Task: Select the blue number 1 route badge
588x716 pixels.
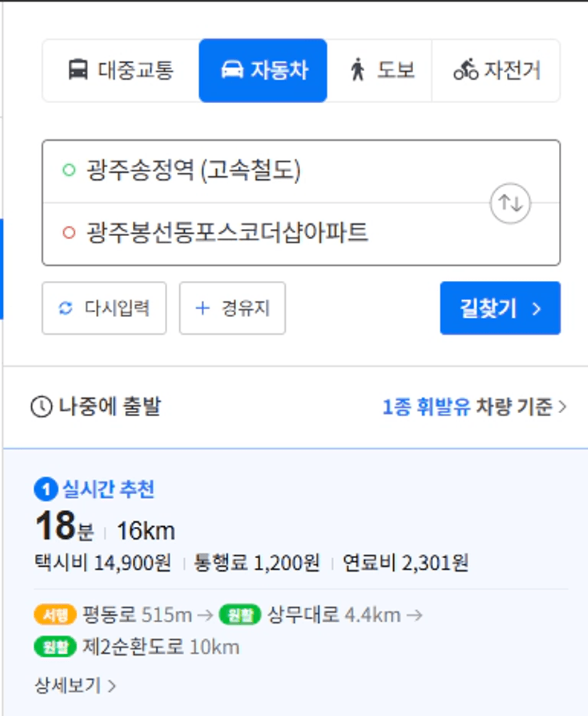Action: 46,489
